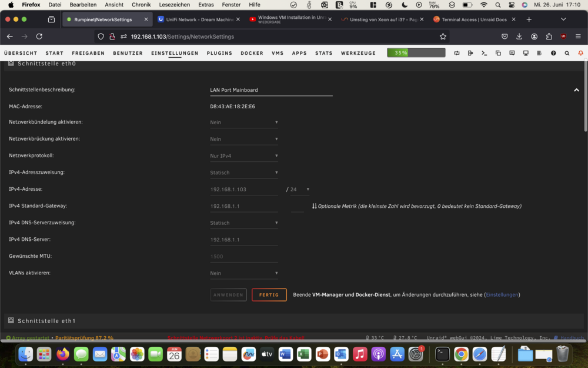
Task: Click the greyed-out ANWENDEN button
Action: [x=228, y=295]
